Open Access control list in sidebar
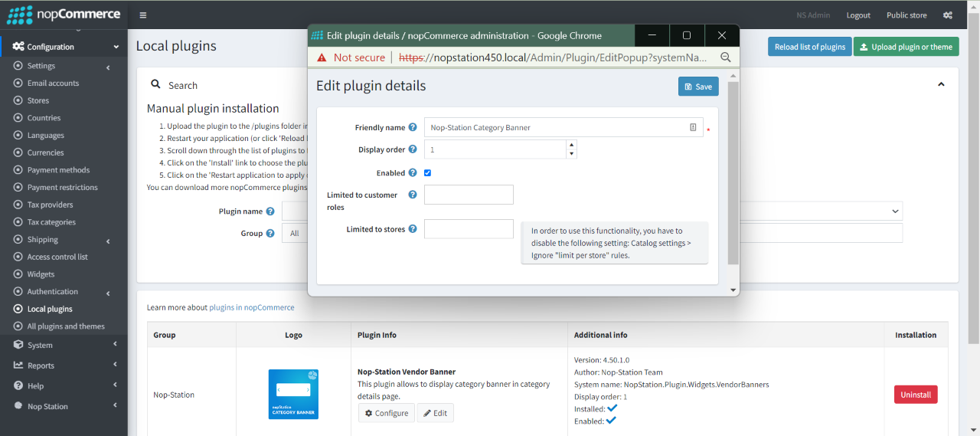Screen dimensions: 980x436 (x=57, y=257)
